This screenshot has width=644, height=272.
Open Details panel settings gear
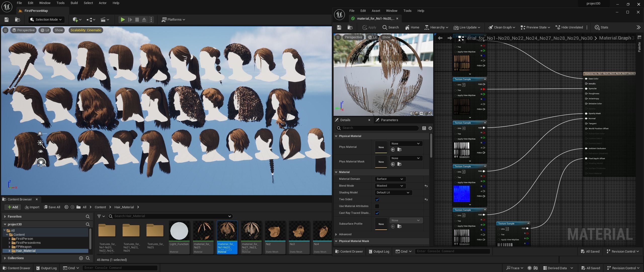click(x=430, y=128)
